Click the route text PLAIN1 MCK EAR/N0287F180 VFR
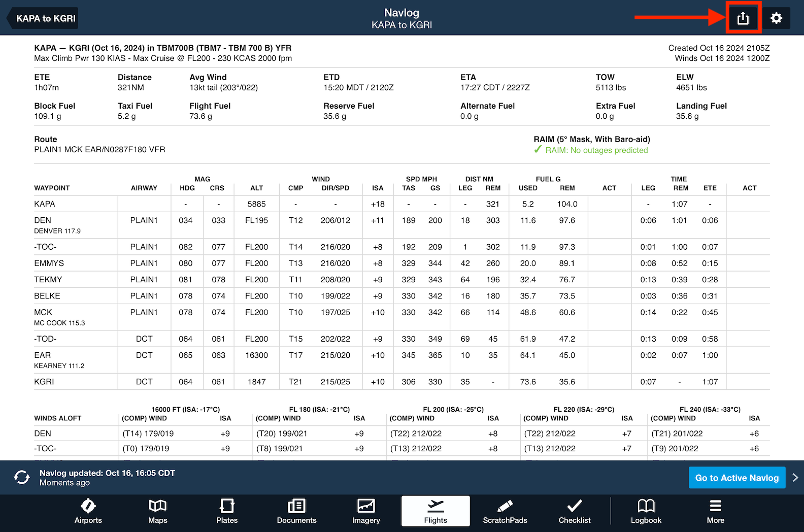 (99, 150)
